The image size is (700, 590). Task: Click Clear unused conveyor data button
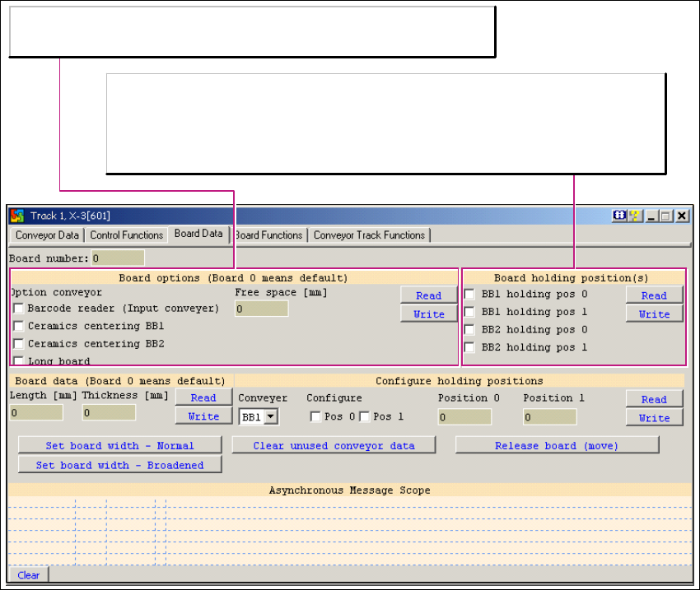(334, 446)
